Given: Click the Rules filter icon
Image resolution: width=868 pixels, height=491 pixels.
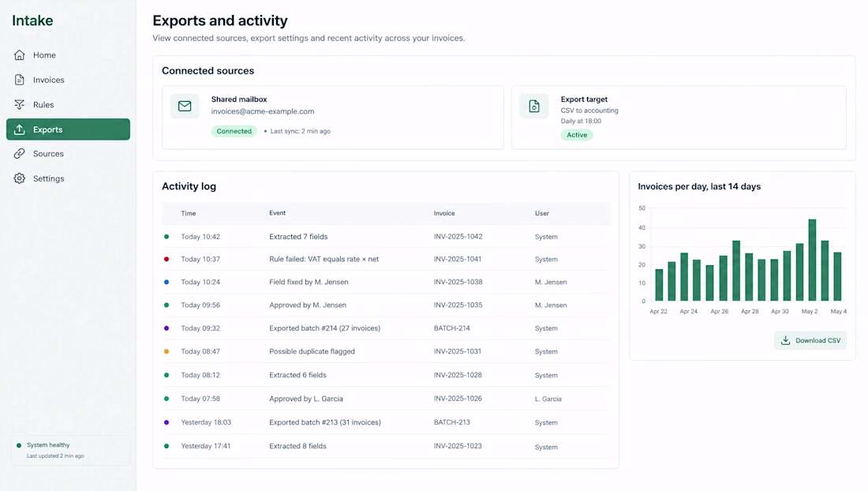Looking at the screenshot, I should (x=20, y=105).
